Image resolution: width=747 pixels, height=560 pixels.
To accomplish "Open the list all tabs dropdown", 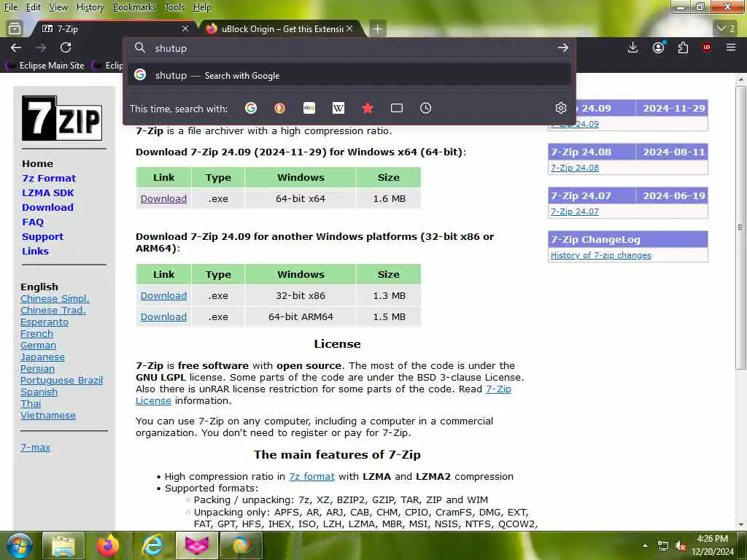I will (x=726, y=28).
